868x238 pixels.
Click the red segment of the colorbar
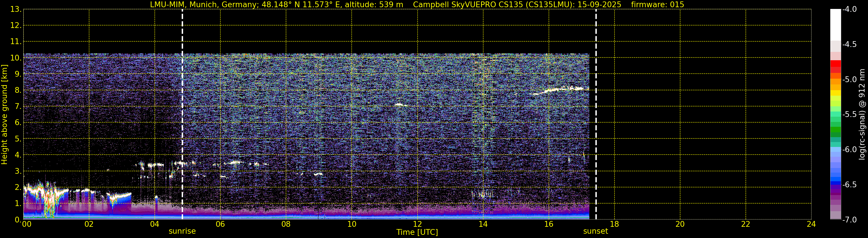836,64
